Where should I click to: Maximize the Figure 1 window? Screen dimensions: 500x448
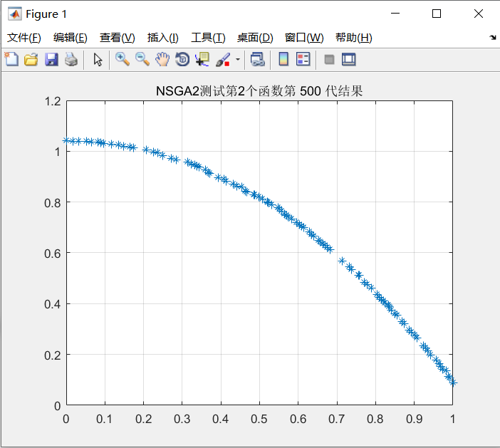(x=437, y=14)
